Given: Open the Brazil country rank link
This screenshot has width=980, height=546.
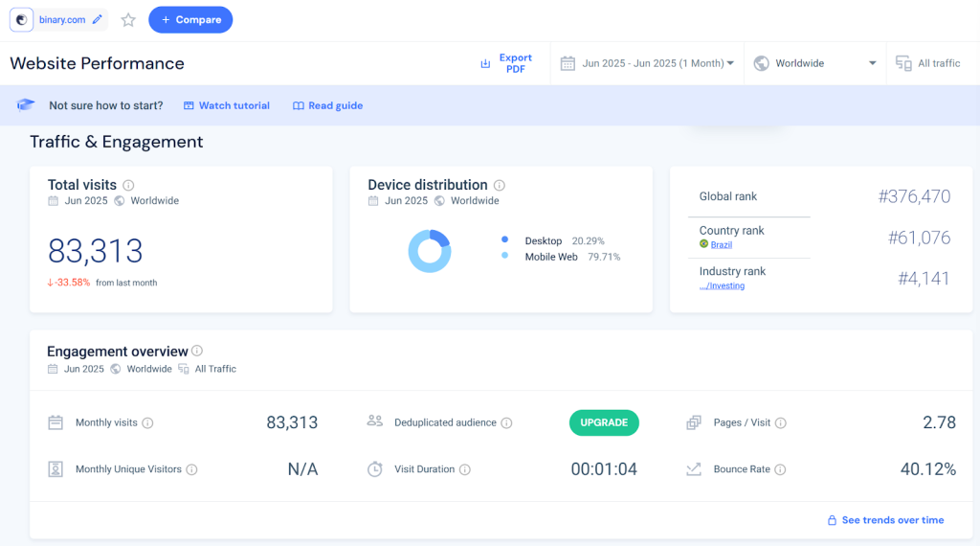Looking at the screenshot, I should pyautogui.click(x=721, y=245).
